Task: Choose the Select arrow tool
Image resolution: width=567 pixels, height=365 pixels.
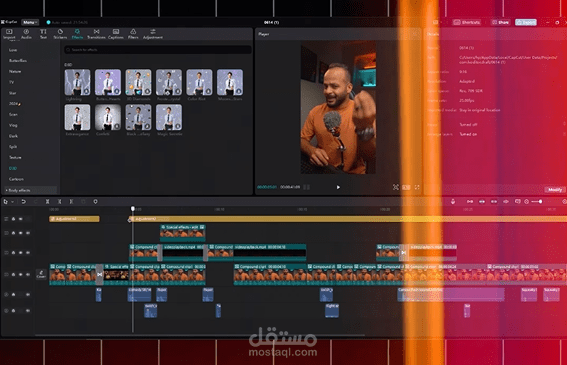Action: tap(5, 201)
